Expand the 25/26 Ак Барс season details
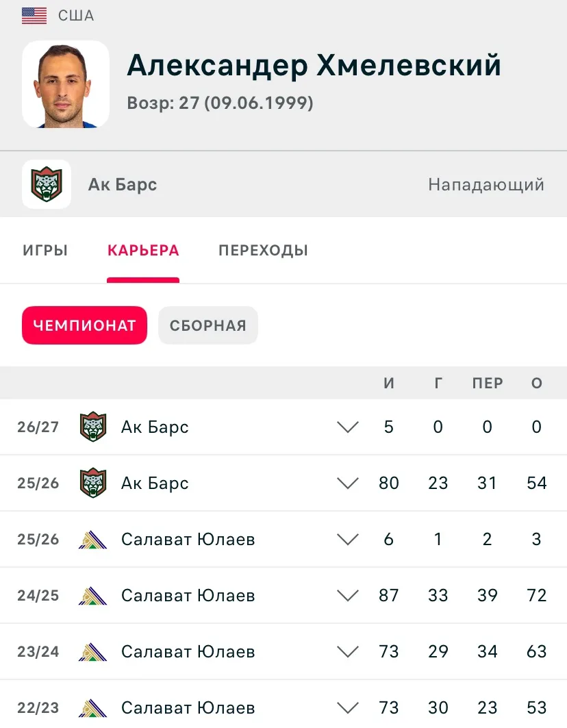The image size is (567, 728). pos(348,484)
